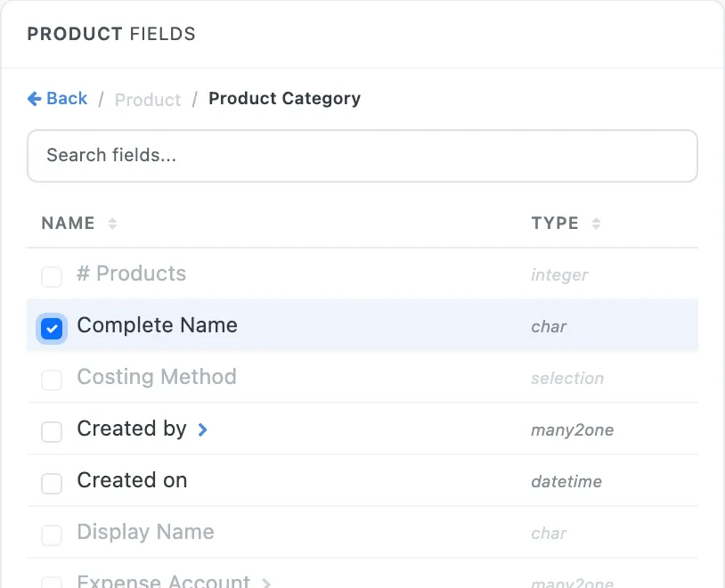Click the integer type of # Products
This screenshot has height=588, width=725.
click(x=559, y=275)
